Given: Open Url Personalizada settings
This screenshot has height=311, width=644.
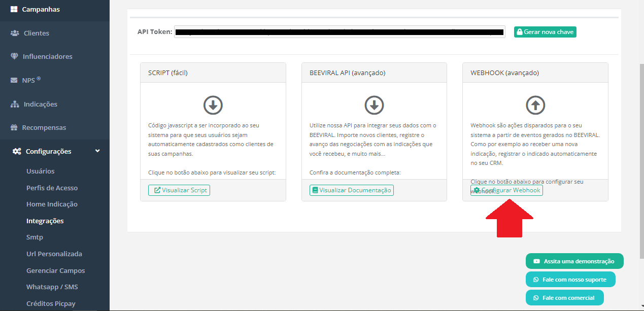Looking at the screenshot, I should (54, 254).
